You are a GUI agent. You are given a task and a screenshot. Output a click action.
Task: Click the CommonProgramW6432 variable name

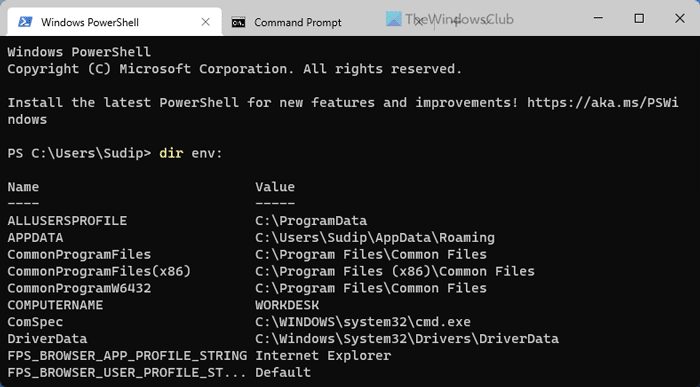click(x=79, y=288)
